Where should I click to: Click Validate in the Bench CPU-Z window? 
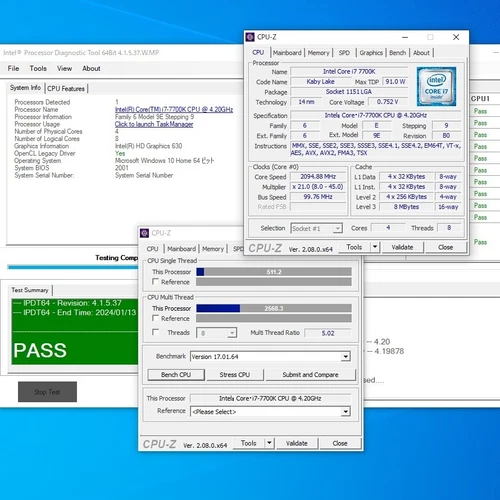point(296,443)
